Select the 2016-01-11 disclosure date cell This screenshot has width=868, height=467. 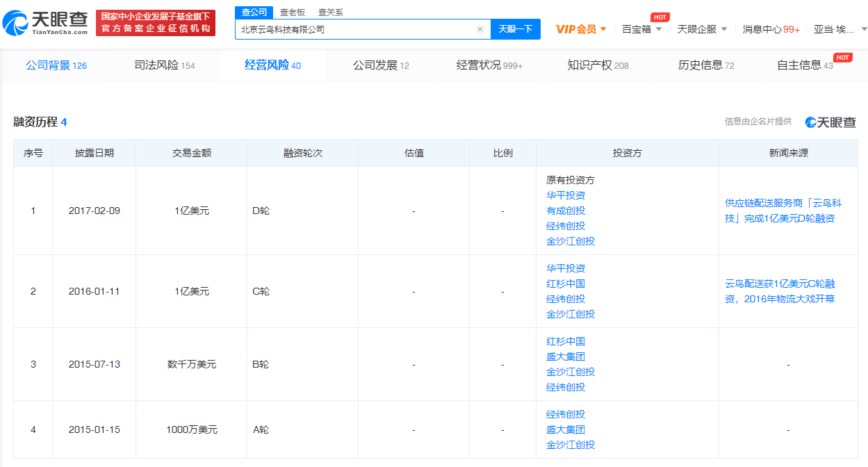coord(95,291)
